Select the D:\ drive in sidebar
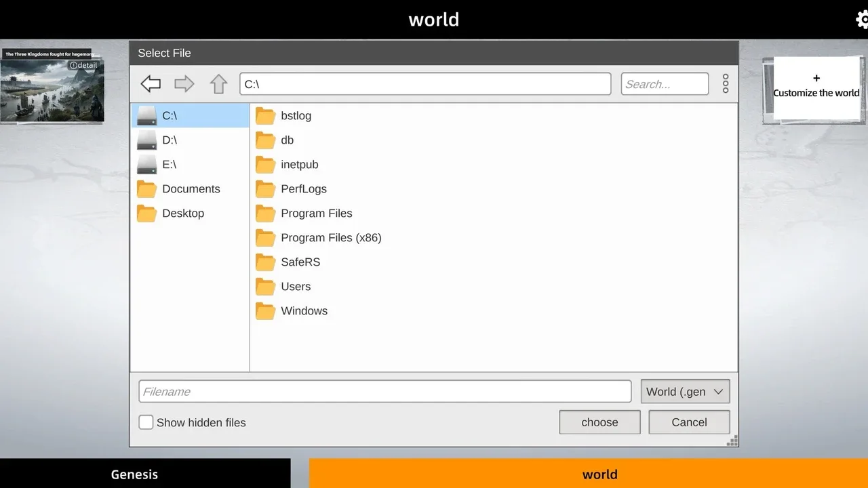The height and width of the screenshot is (488, 868). (170, 140)
